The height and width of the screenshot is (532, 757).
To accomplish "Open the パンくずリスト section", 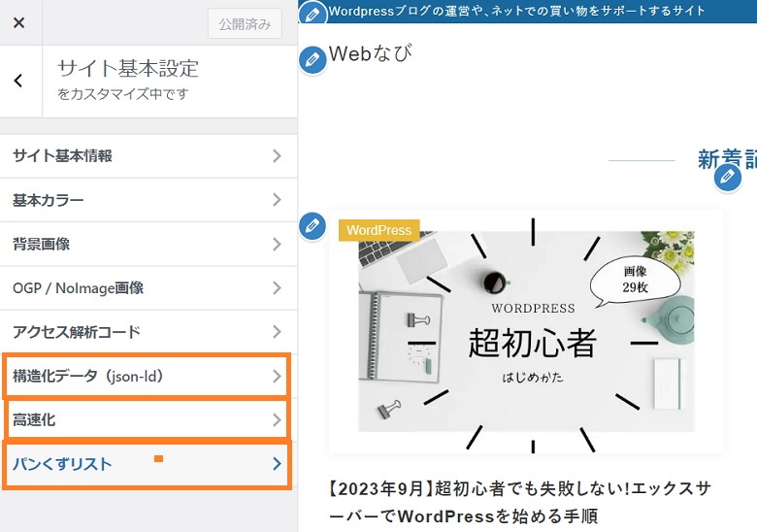I will point(148,463).
